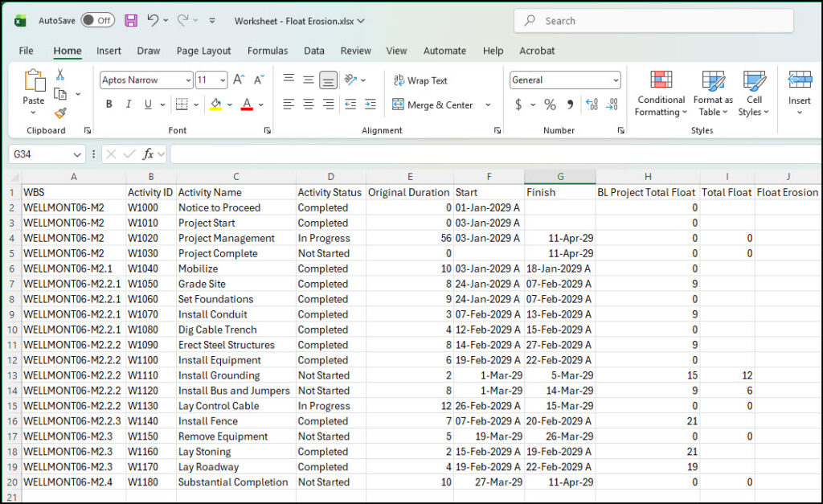Click the Search box
This screenshot has height=504, width=823.
point(653,21)
